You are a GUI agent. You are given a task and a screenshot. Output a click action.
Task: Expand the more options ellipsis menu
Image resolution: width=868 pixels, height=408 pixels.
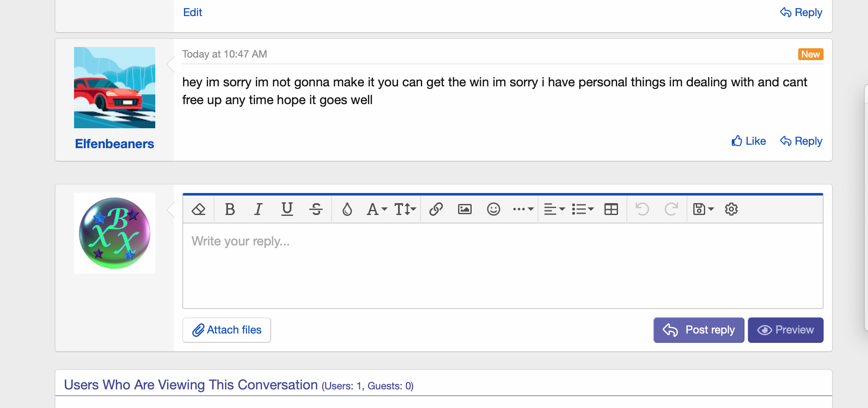(x=523, y=209)
